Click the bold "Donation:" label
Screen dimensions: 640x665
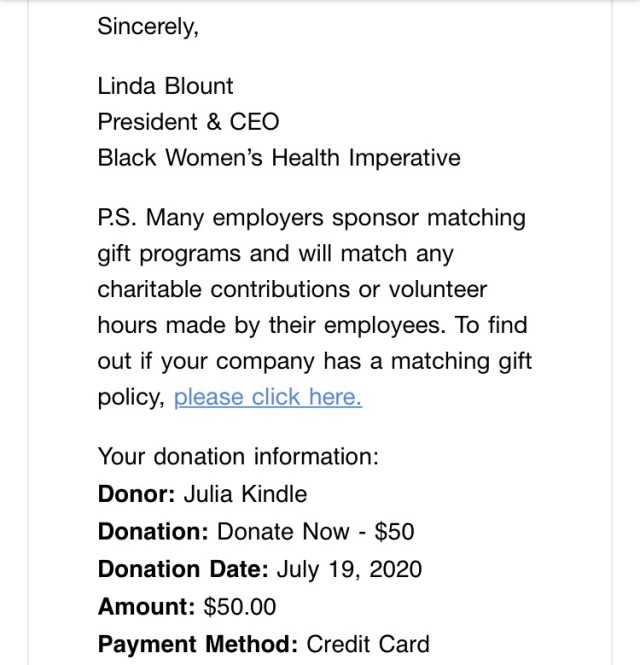coord(153,531)
